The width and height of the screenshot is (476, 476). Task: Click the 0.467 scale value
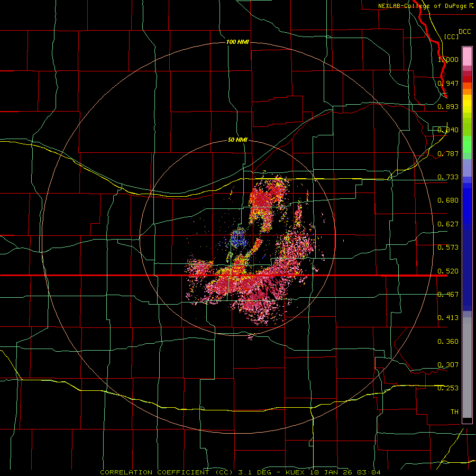(x=448, y=295)
